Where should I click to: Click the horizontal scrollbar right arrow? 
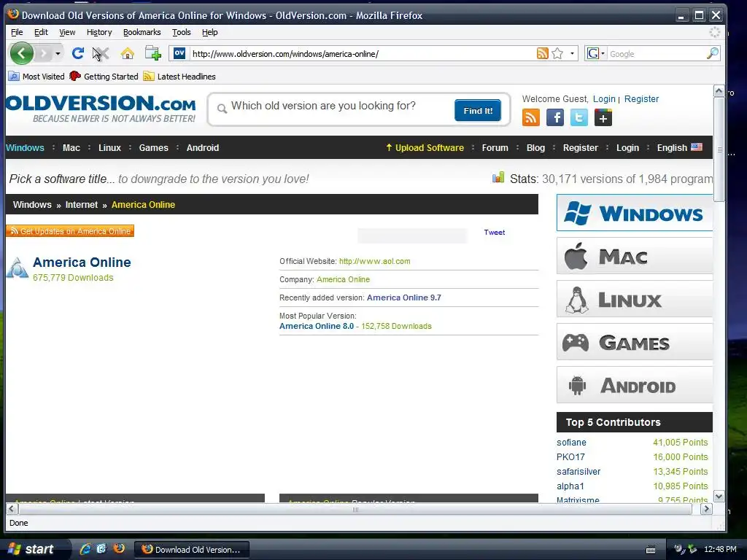[706, 508]
